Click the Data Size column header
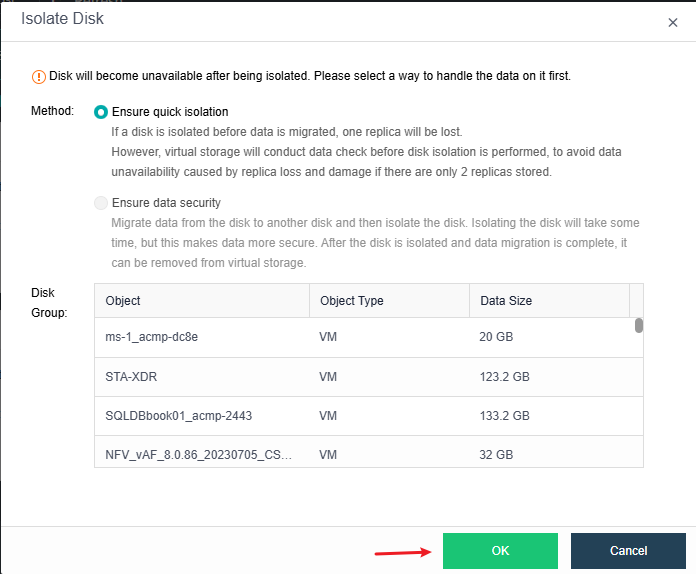This screenshot has height=574, width=696. [x=506, y=301]
